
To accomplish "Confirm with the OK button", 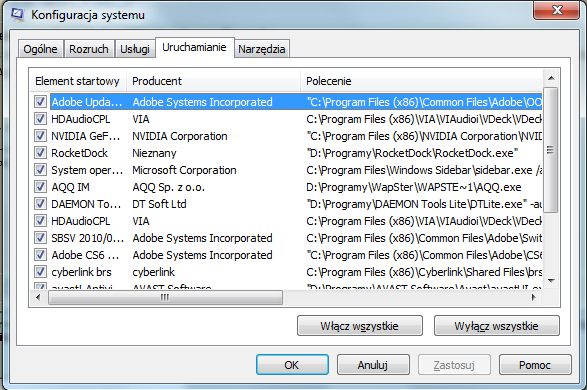I will click(x=292, y=365).
